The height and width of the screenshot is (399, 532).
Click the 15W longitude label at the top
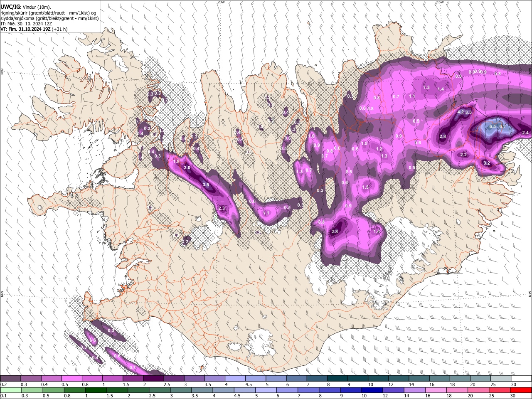(x=440, y=2)
